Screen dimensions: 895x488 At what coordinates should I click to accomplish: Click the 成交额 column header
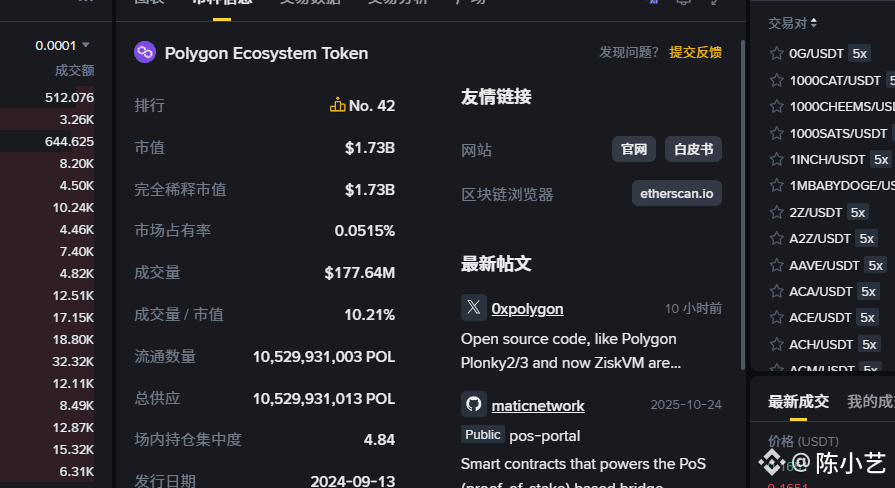[x=74, y=70]
